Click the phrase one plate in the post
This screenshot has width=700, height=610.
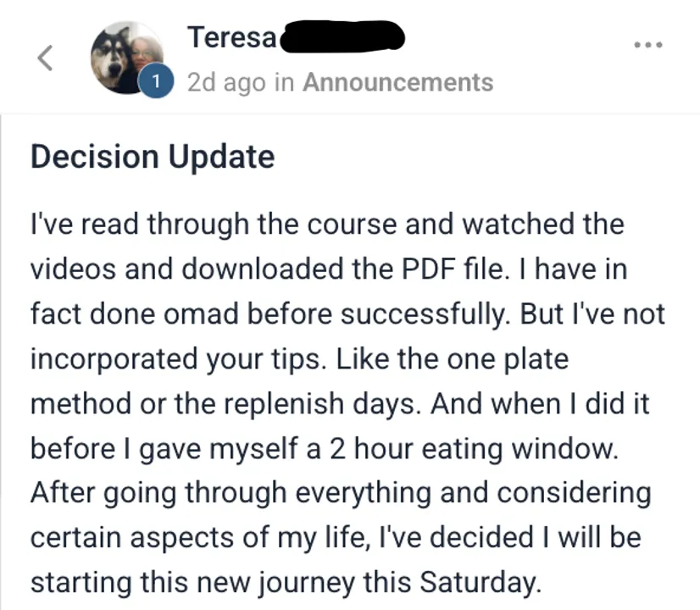coord(508,358)
